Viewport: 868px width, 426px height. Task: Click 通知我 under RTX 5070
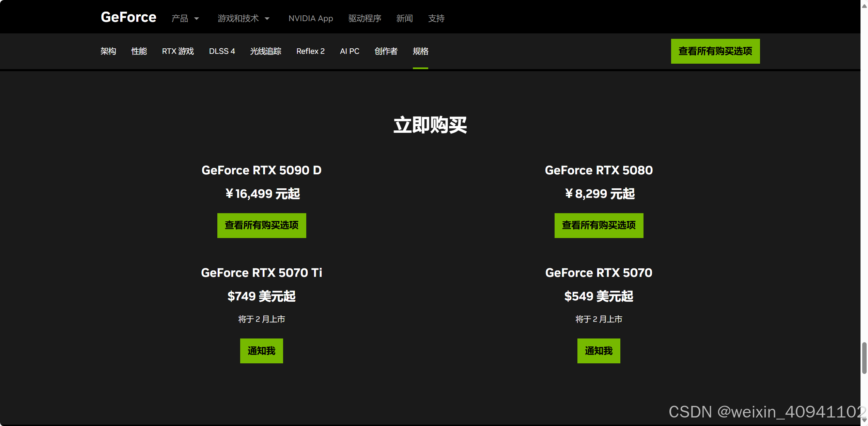599,351
